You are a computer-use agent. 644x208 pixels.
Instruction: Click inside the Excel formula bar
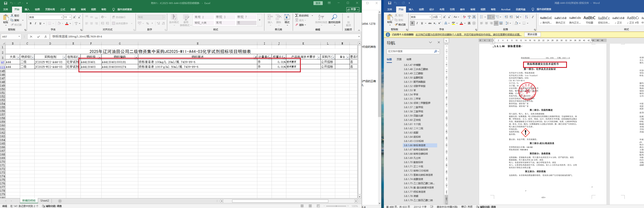pyautogui.click(x=203, y=36)
